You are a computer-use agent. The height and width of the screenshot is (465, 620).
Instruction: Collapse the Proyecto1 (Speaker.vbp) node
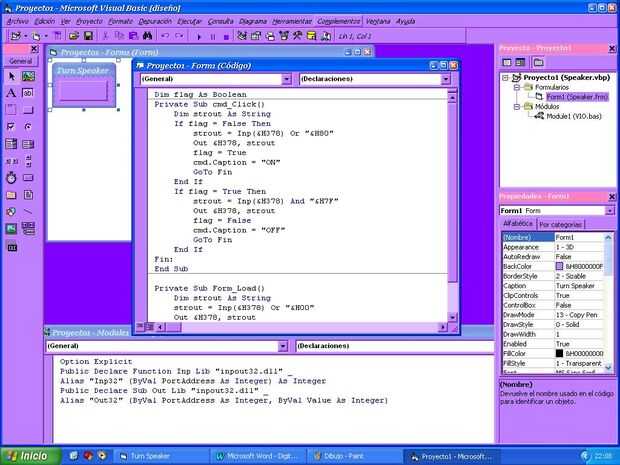505,78
